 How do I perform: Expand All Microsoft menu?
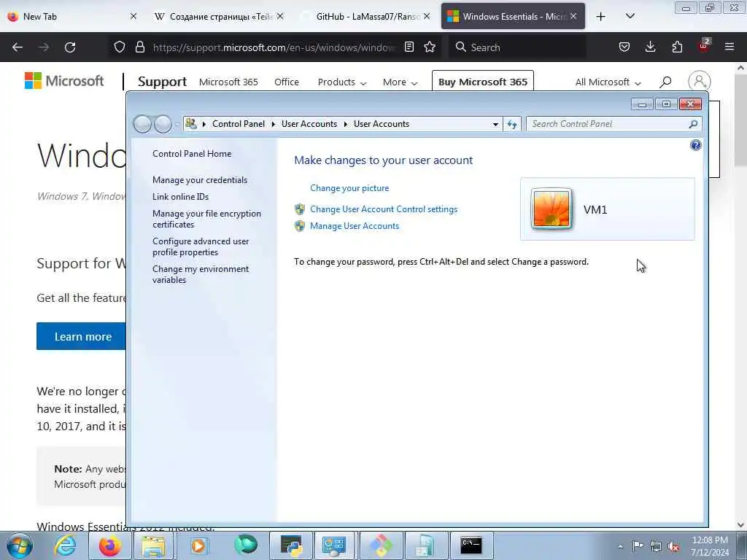[608, 82]
